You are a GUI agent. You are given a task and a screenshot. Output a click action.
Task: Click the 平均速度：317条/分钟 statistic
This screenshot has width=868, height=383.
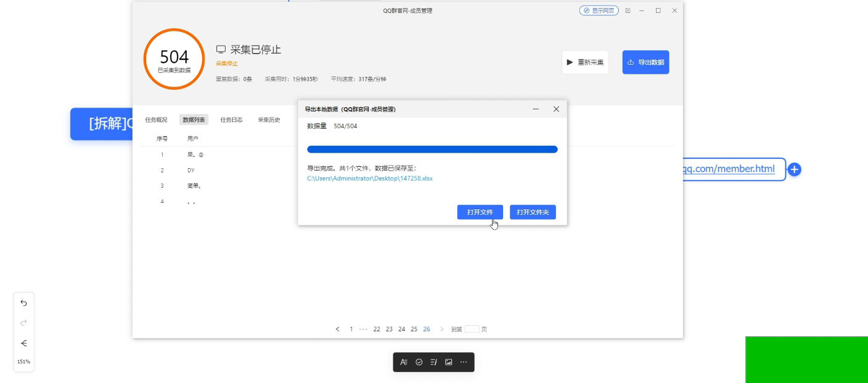pyautogui.click(x=358, y=79)
